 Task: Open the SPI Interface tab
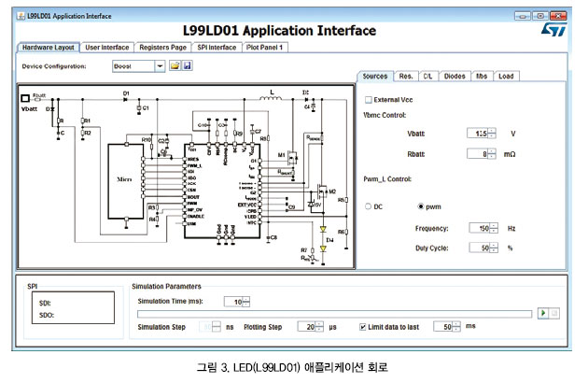217,48
